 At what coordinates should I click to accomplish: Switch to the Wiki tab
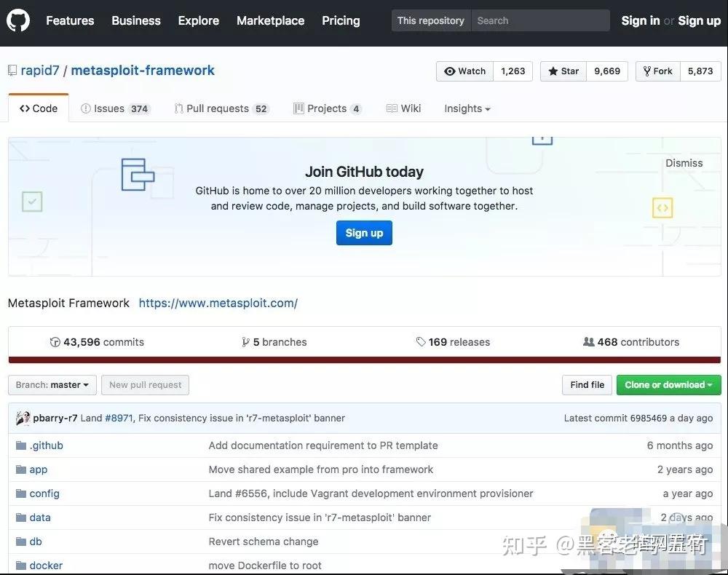(403, 108)
